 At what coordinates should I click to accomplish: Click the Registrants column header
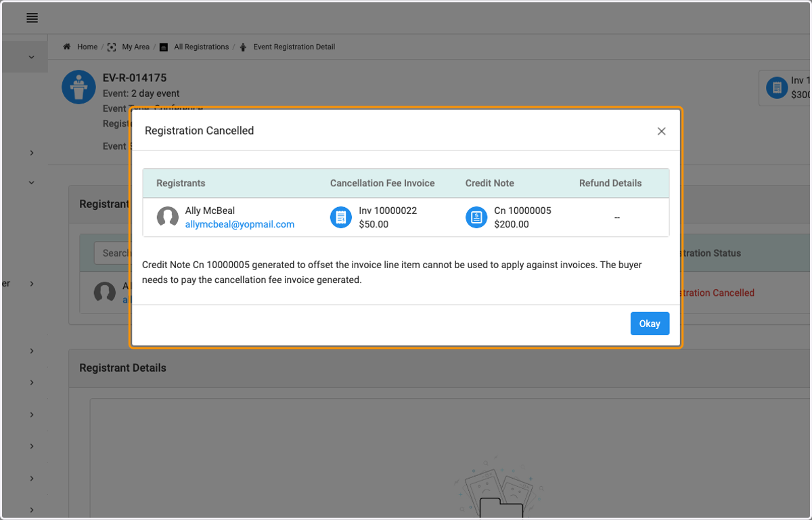tap(181, 183)
